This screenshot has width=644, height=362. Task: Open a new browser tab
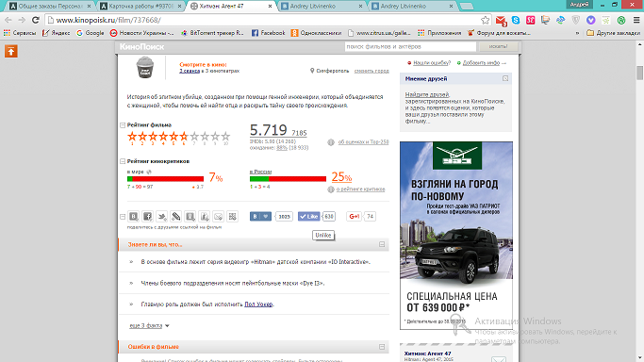click(466, 7)
